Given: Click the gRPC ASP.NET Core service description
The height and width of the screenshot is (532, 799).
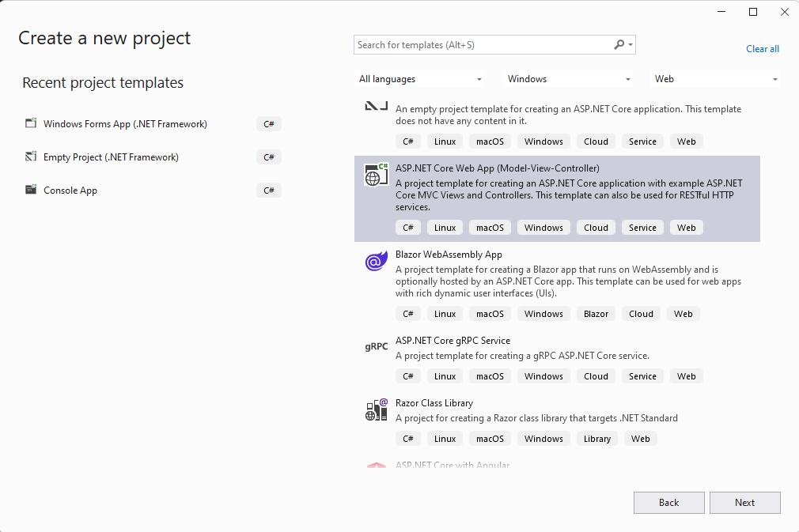Looking at the screenshot, I should point(522,356).
